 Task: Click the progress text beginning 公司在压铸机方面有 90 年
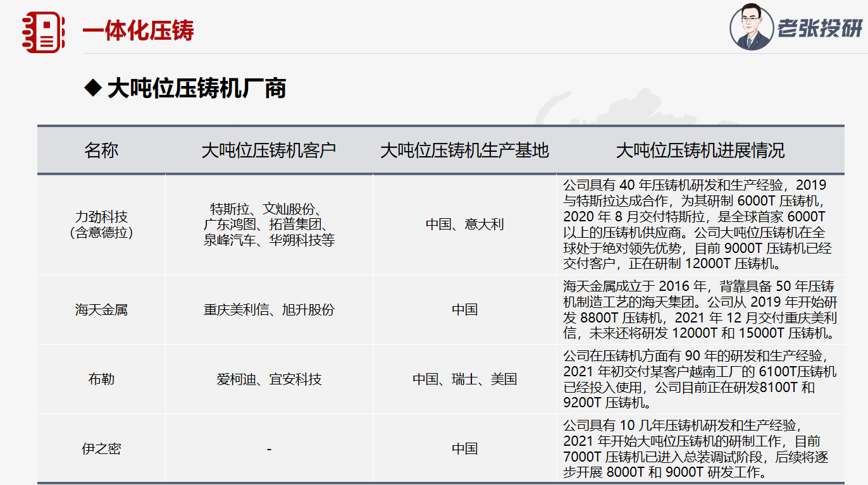(x=700, y=379)
